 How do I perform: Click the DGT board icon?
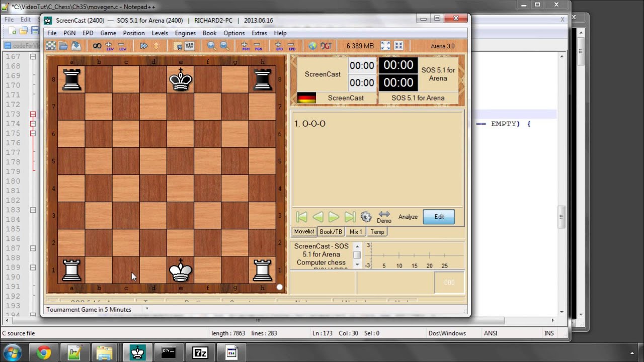click(x=326, y=46)
